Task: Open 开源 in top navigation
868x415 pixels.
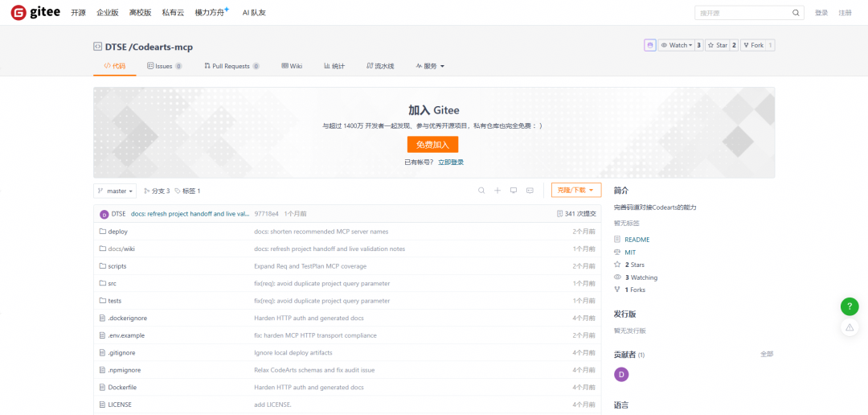Action: coord(78,13)
